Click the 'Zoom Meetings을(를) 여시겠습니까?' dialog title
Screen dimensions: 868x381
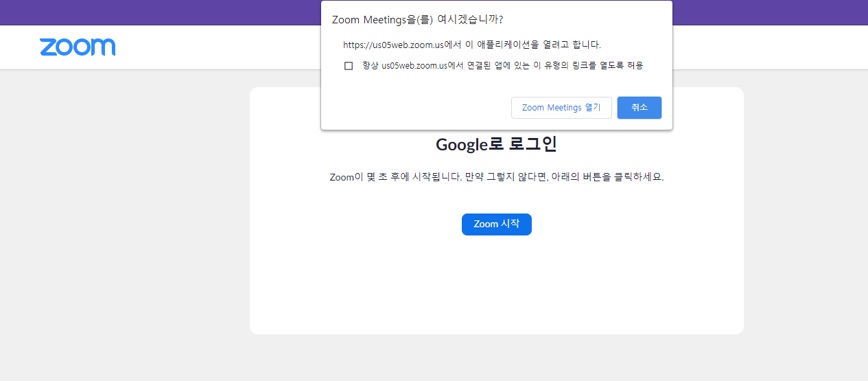click(x=417, y=19)
